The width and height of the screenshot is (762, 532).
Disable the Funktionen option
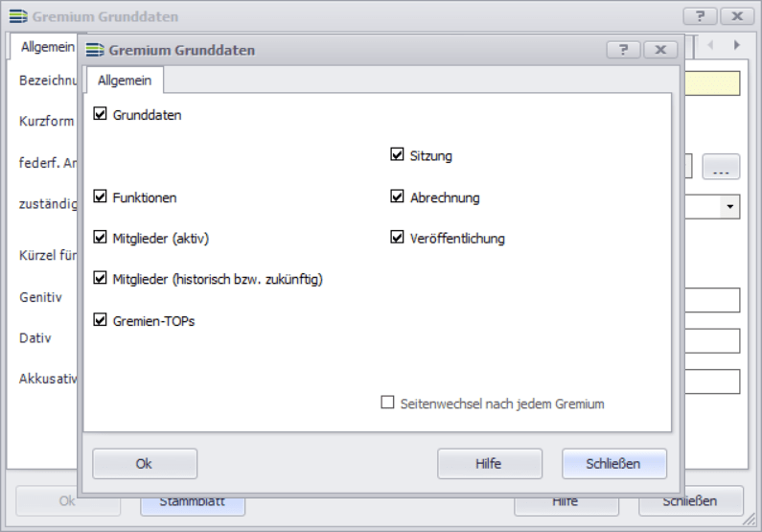point(101,197)
